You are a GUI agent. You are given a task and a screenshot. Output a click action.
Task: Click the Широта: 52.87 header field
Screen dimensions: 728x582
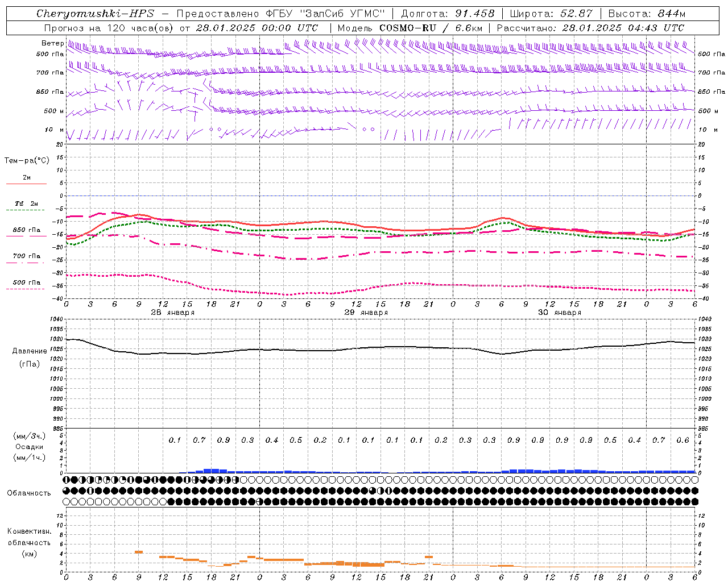551,14
